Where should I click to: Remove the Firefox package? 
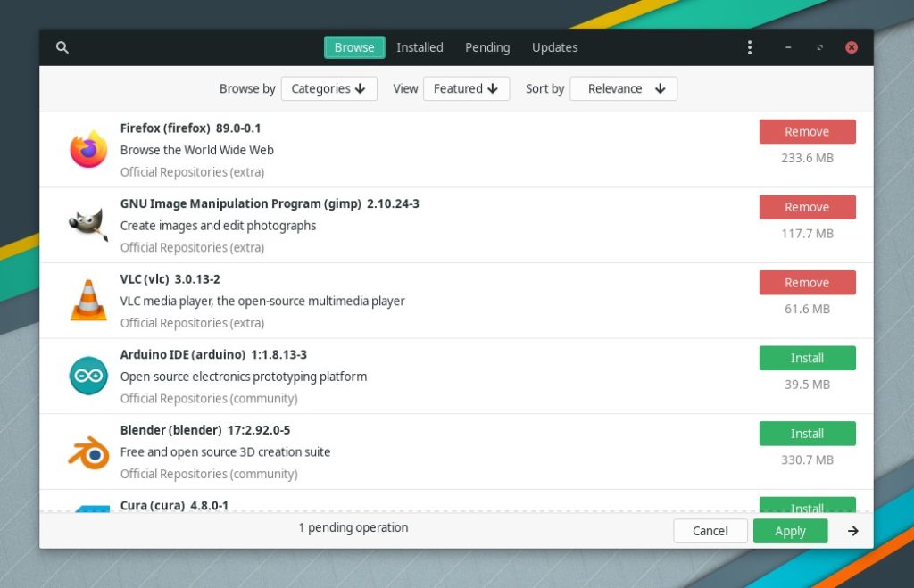pos(807,132)
